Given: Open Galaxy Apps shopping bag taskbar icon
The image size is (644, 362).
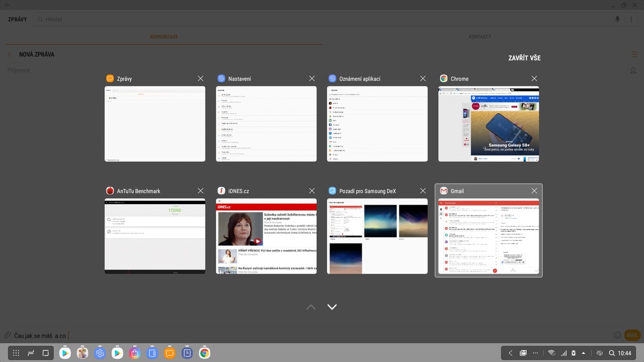Looking at the screenshot, I should [135, 353].
